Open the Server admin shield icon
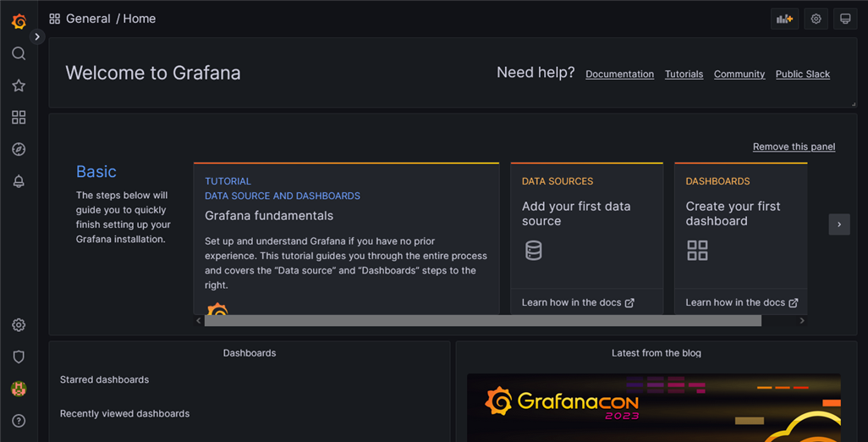 [x=19, y=356]
